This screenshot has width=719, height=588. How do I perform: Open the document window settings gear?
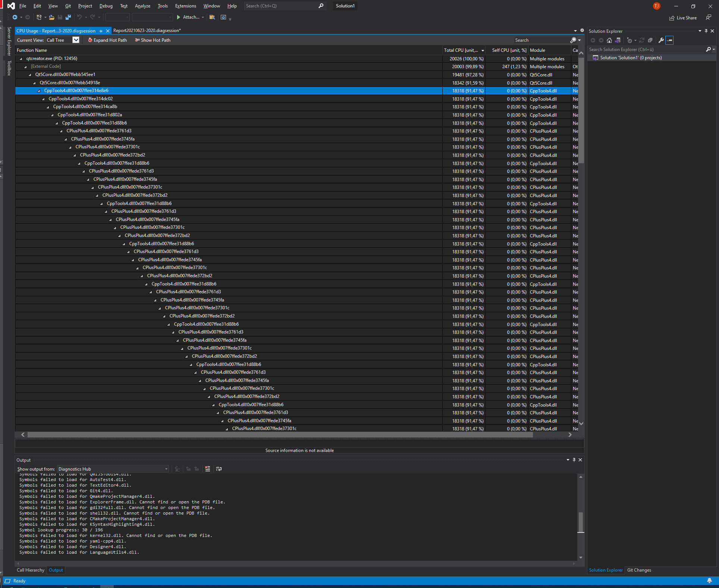[x=582, y=31]
